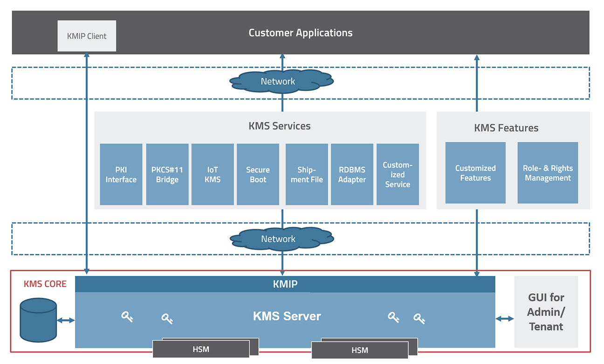604x364 pixels.
Task: Select the Customer Applications header bar
Action: point(301,33)
